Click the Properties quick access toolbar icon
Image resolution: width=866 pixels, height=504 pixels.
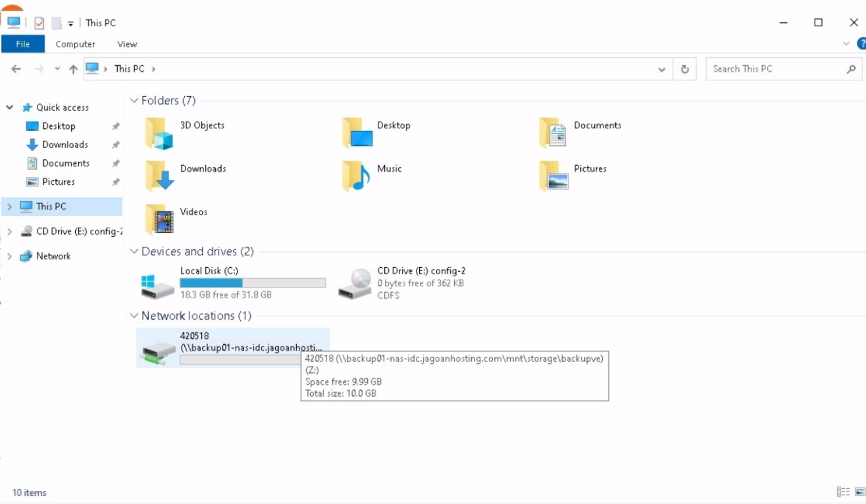tap(39, 23)
